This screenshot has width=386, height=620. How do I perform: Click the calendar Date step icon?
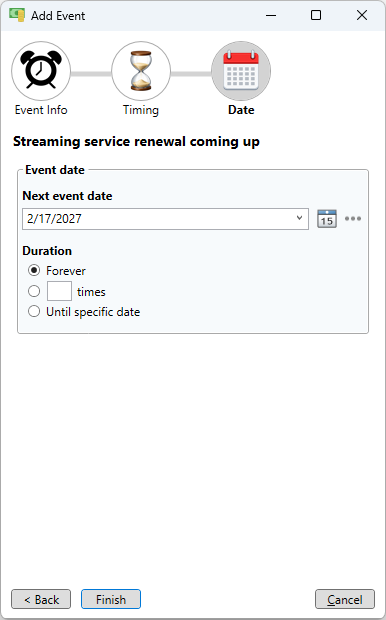click(241, 71)
